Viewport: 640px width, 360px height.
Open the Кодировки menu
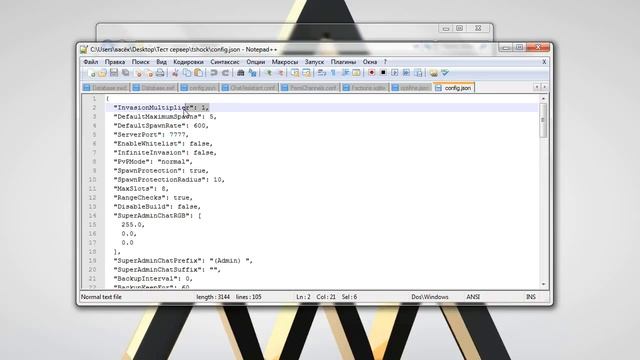(188, 62)
